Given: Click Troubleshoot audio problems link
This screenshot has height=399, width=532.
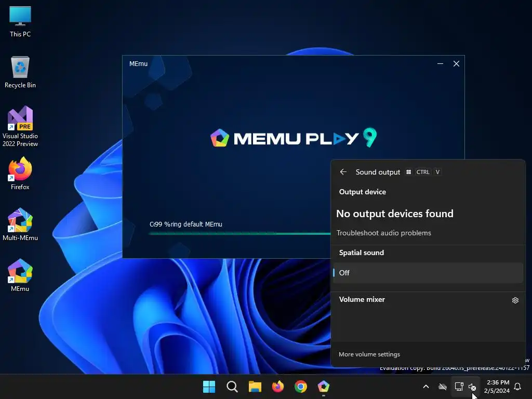Looking at the screenshot, I should point(384,233).
